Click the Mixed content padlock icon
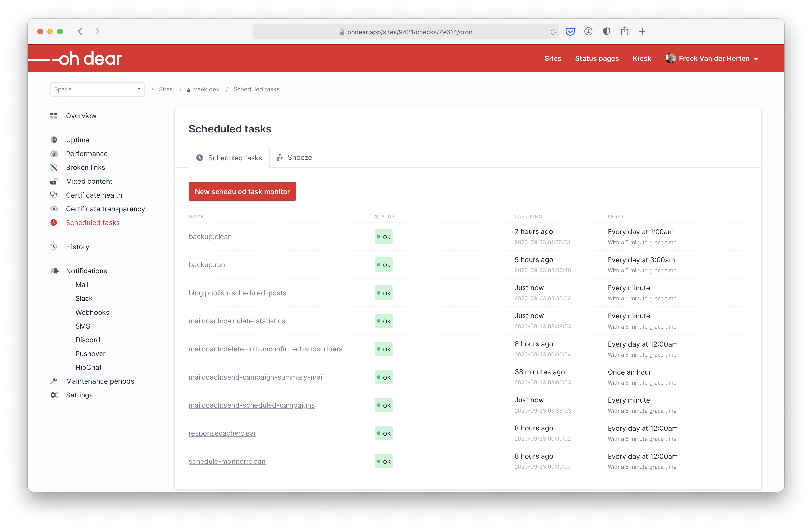Screen dimensions: 812x528 click(54, 181)
